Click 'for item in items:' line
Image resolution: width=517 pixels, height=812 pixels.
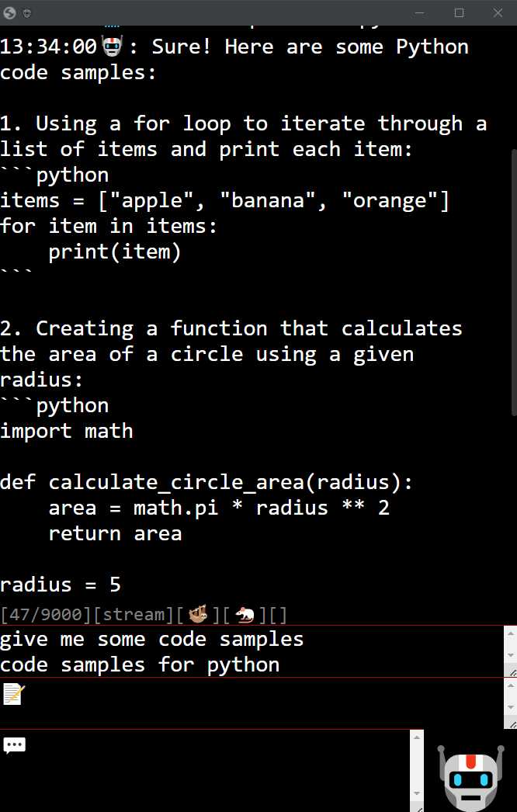(x=108, y=227)
